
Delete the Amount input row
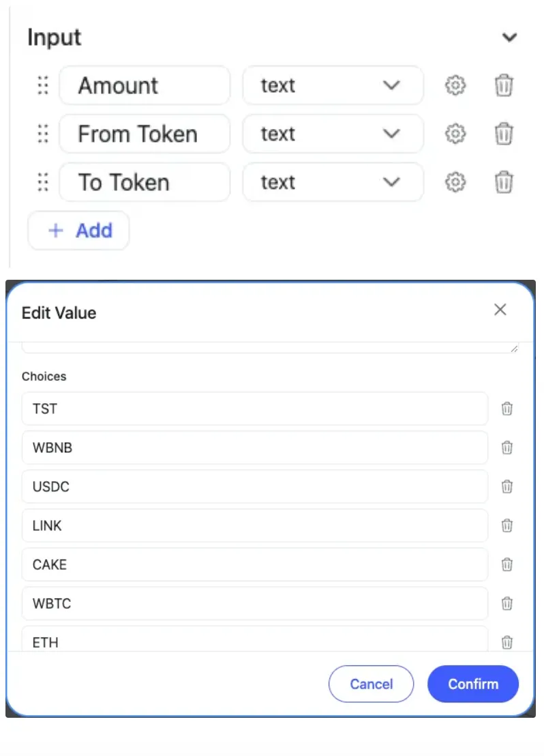pyautogui.click(x=504, y=86)
